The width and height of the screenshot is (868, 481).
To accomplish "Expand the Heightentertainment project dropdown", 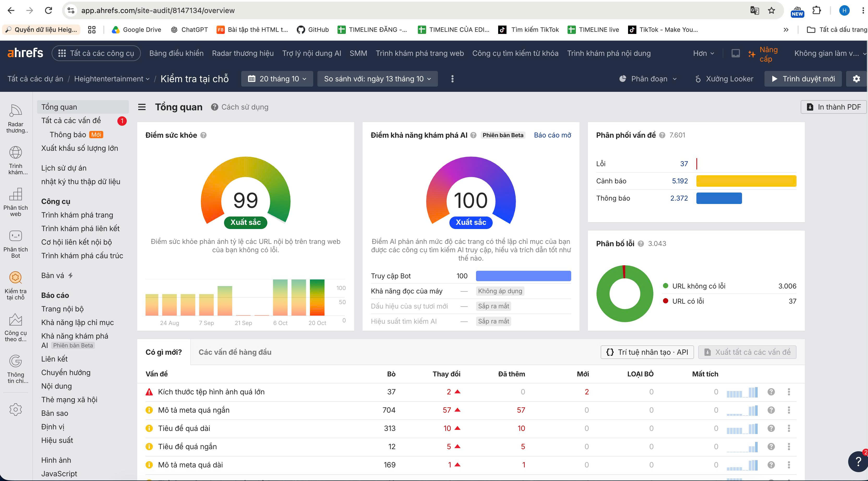I will point(112,79).
